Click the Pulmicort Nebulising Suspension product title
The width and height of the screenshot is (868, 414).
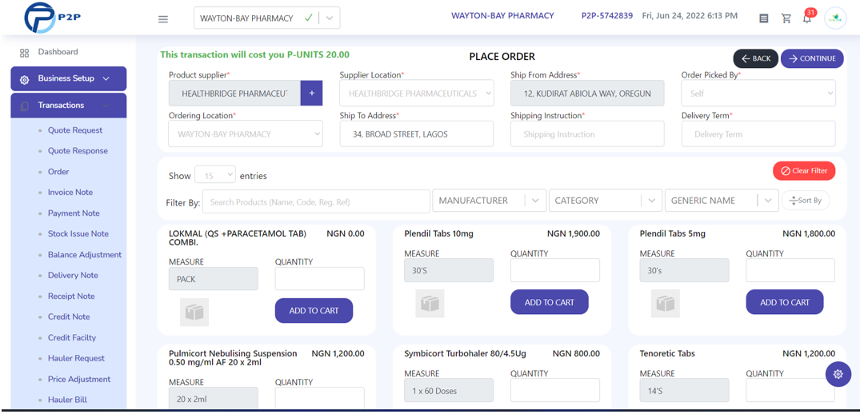(233, 357)
